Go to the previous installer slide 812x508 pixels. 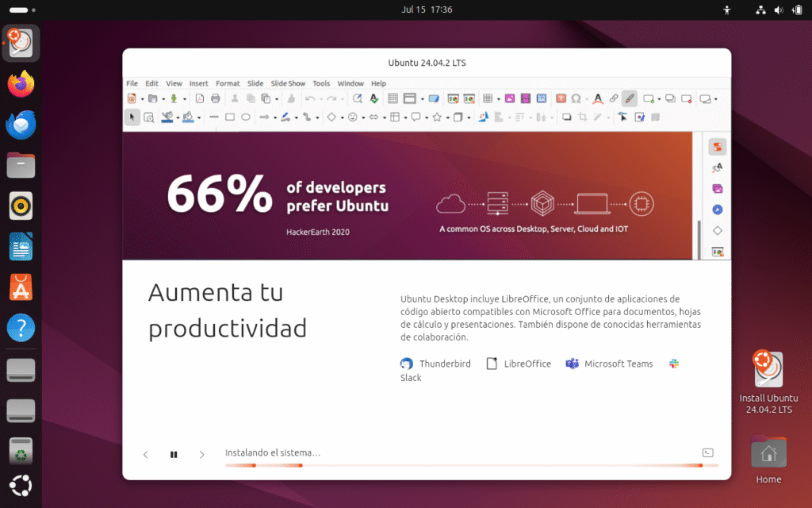tap(146, 455)
